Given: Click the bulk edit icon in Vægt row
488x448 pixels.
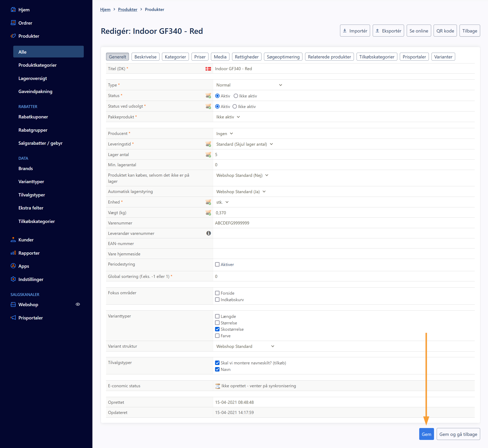Looking at the screenshot, I should tap(208, 213).
